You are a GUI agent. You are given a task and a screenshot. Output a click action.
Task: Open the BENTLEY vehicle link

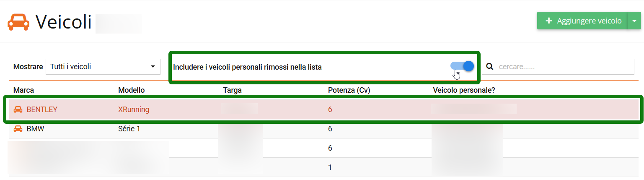42,110
